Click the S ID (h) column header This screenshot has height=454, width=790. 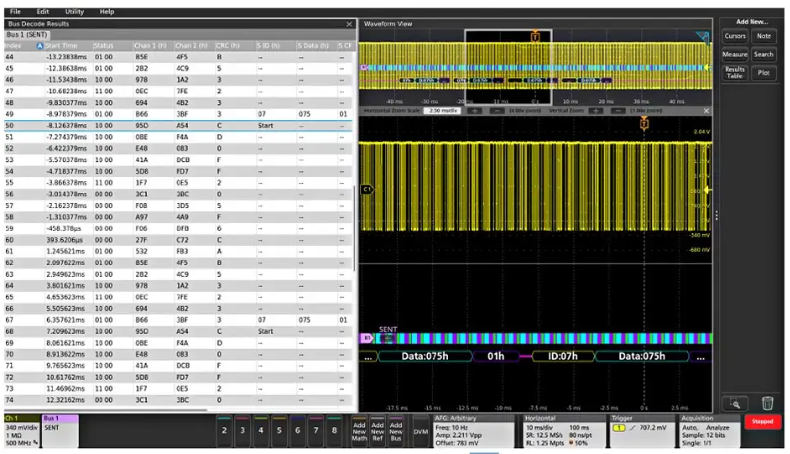[x=268, y=45]
